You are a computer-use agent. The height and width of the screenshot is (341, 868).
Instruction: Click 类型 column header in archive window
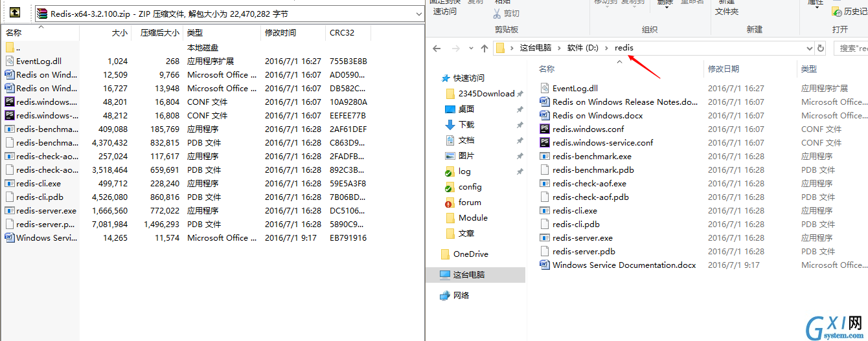tap(222, 32)
